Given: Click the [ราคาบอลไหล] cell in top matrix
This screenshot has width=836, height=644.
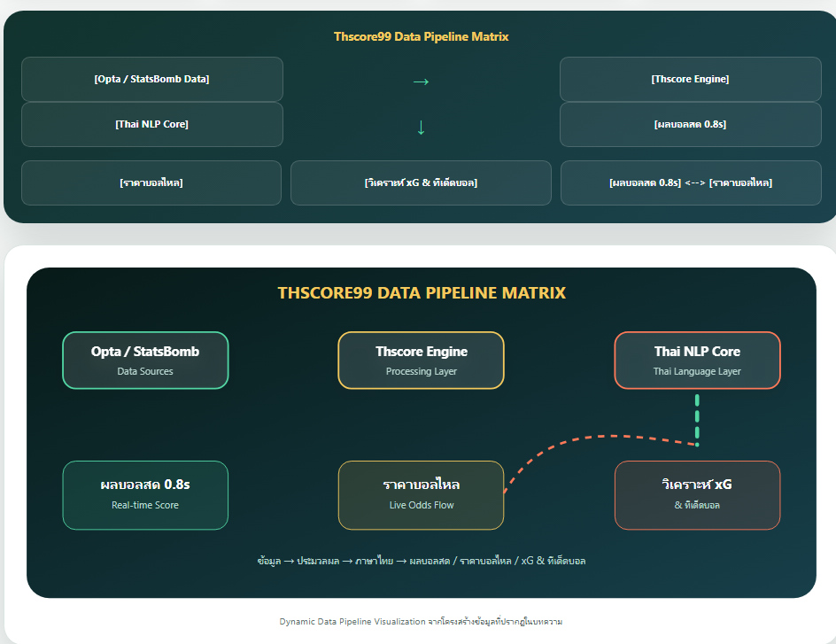Looking at the screenshot, I should point(151,182).
